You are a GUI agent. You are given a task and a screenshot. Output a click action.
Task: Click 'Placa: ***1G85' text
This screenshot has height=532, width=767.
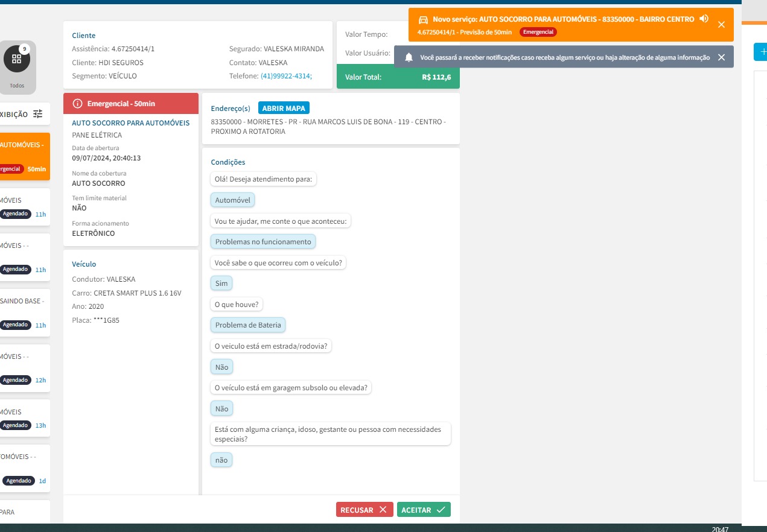(95, 320)
